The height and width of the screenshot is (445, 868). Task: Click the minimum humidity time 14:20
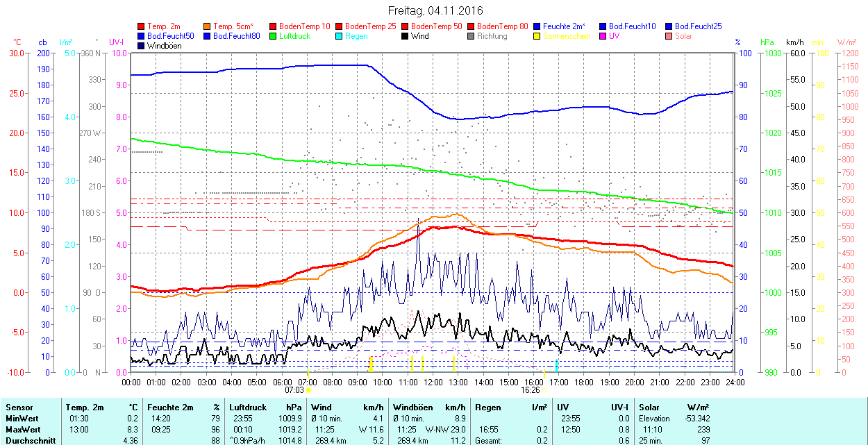pyautogui.click(x=161, y=419)
